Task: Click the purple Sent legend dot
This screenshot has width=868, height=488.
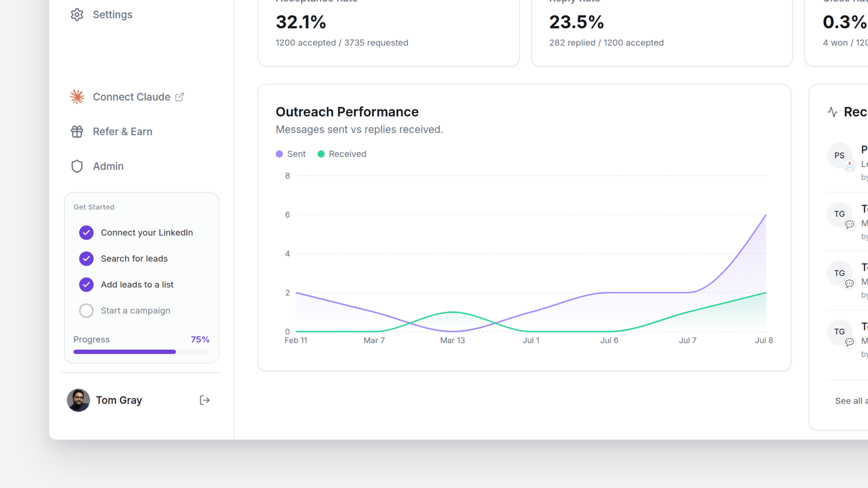Action: (279, 154)
